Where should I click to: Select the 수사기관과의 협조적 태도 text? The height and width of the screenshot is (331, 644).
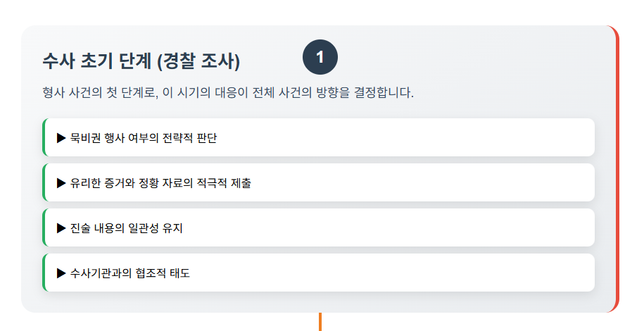130,273
